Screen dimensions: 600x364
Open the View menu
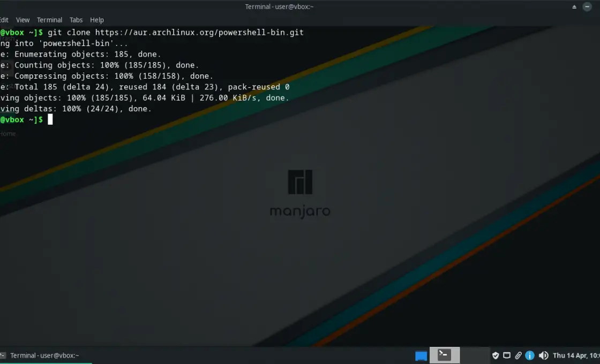coord(22,20)
